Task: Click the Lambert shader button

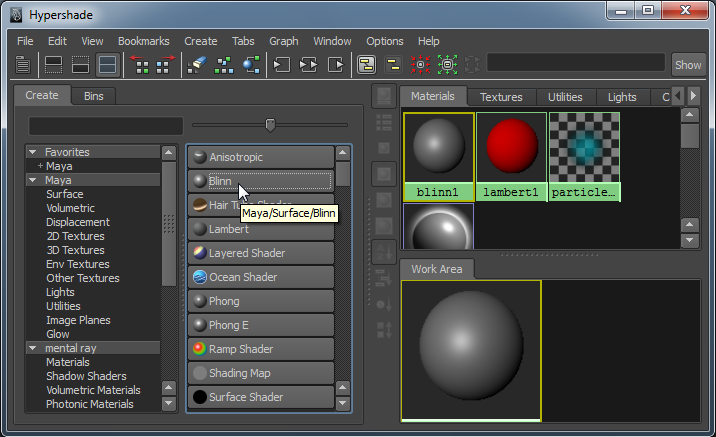Action: [x=260, y=229]
